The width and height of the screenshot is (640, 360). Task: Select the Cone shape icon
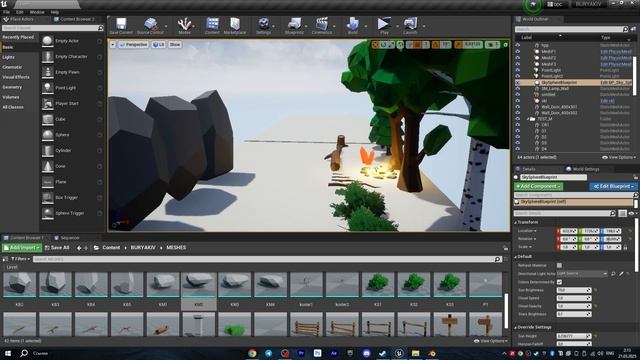coord(48,166)
